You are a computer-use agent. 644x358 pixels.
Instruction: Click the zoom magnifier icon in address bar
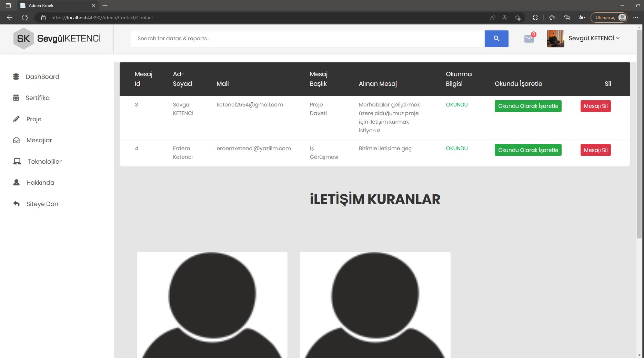tap(505, 18)
